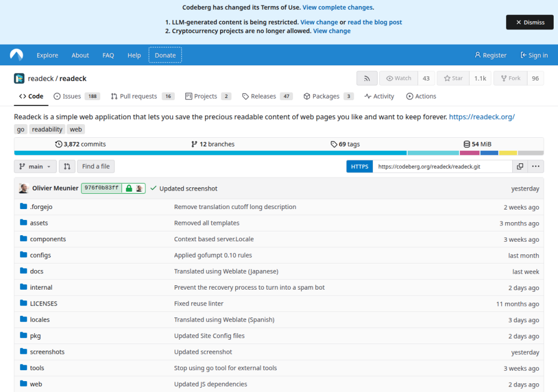Open the Actions tab
558x392 pixels.
pos(421,96)
